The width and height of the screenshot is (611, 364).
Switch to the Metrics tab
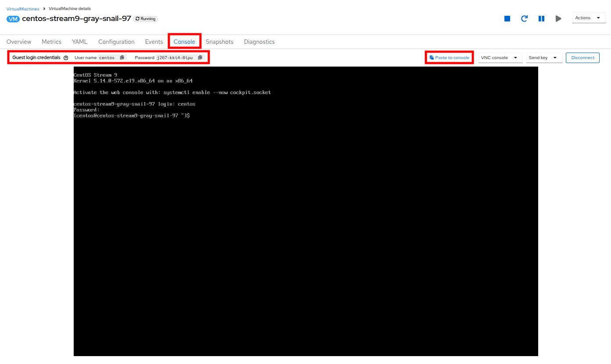coord(51,42)
